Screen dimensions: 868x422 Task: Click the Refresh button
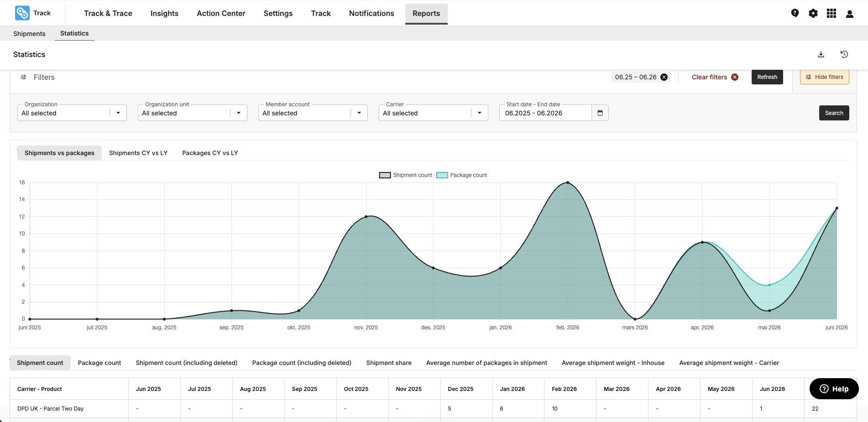767,77
